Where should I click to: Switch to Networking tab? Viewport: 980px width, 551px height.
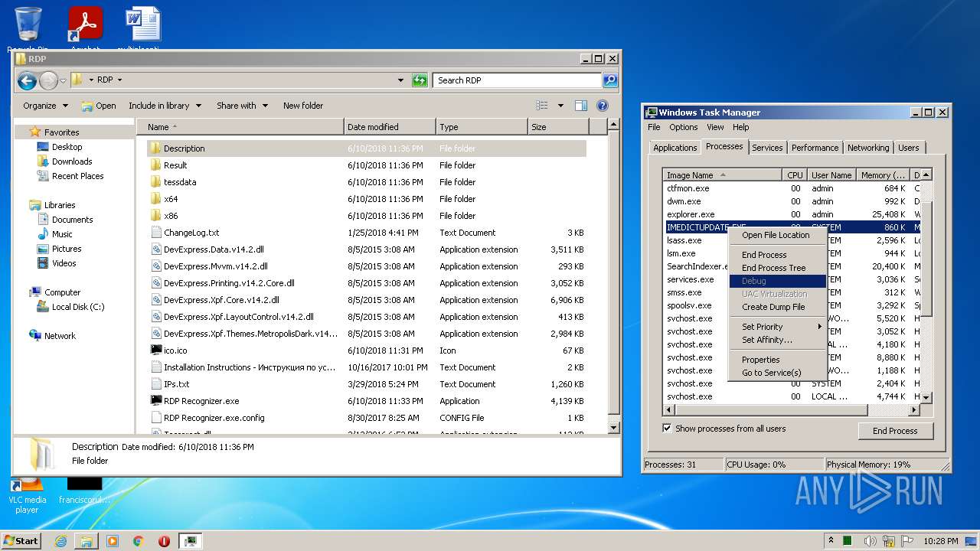tap(868, 148)
